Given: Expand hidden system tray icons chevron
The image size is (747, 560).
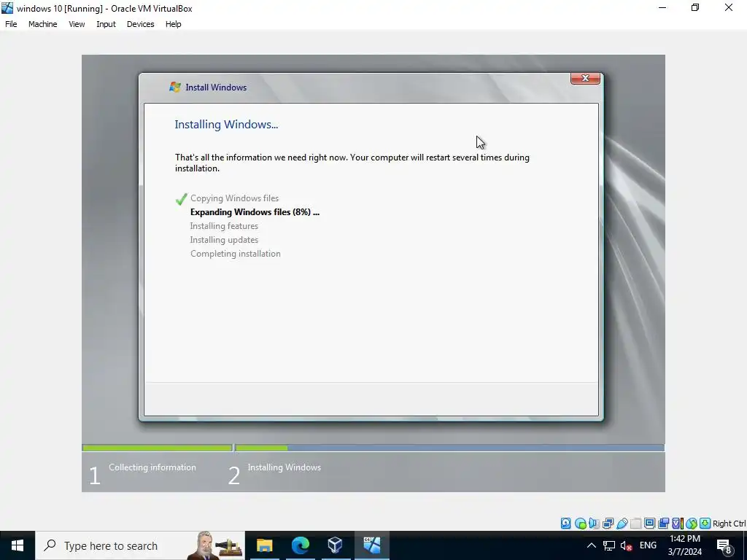Looking at the screenshot, I should [591, 545].
